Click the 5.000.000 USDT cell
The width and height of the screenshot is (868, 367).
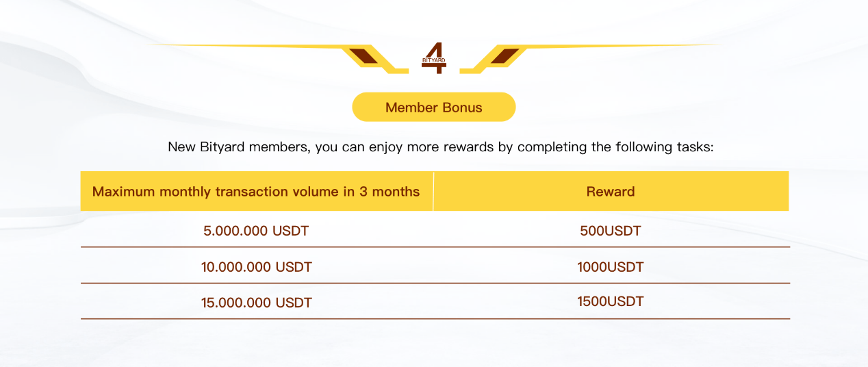coord(256,231)
